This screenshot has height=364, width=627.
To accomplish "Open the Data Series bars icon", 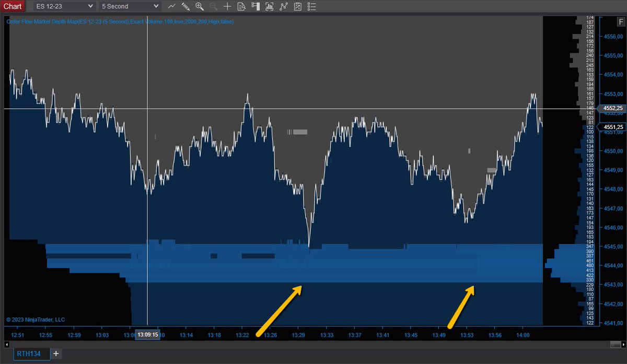I will coord(269,6).
